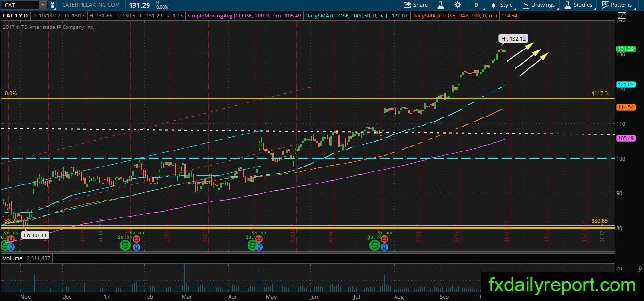Image resolution: width=644 pixels, height=301 pixels.
Task: Expand the symbol selector dropdown arrow
Action: tap(43, 5)
